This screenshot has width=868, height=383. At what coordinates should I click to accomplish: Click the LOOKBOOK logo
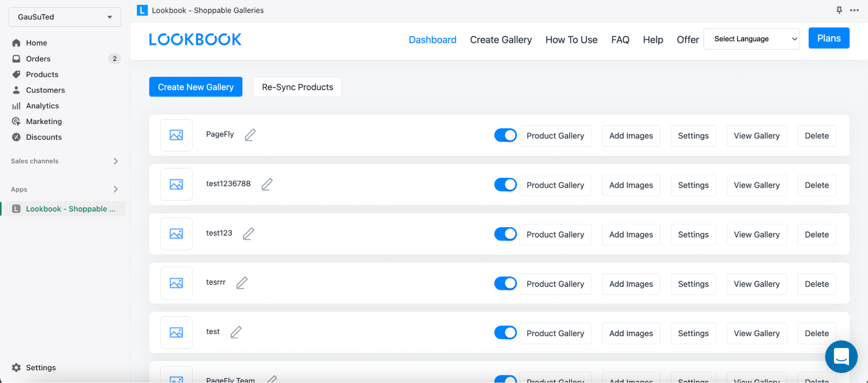(195, 39)
